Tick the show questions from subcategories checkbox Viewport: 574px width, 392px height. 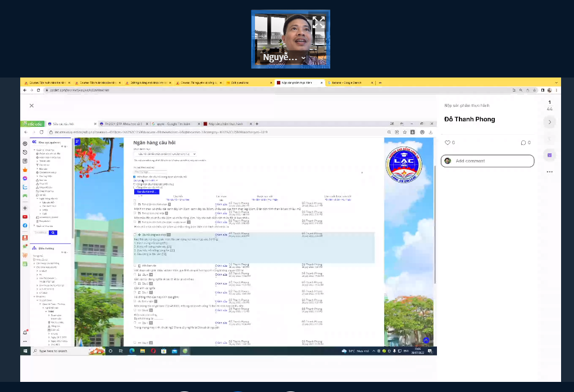[x=134, y=184]
